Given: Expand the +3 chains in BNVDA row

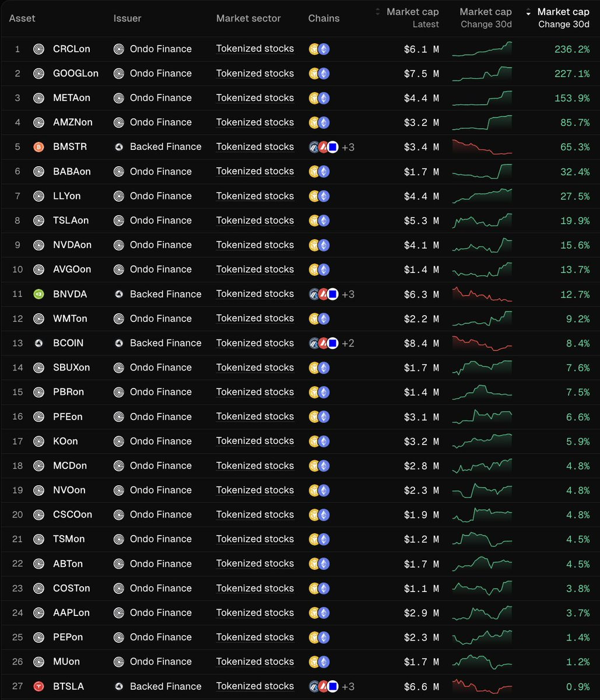Looking at the screenshot, I should pos(348,295).
